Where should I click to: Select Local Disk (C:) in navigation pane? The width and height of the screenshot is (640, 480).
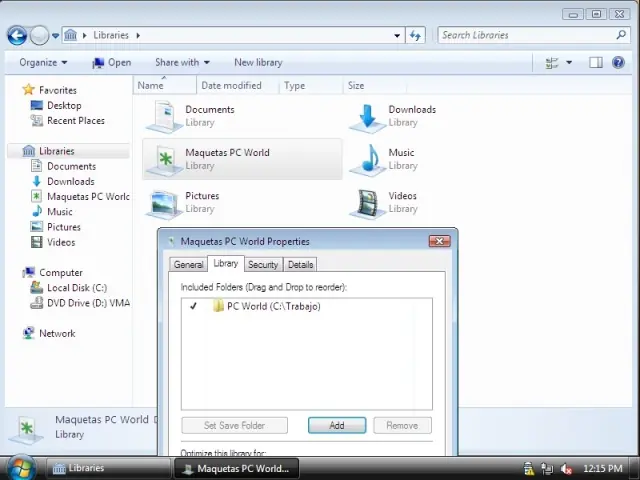tap(76, 288)
